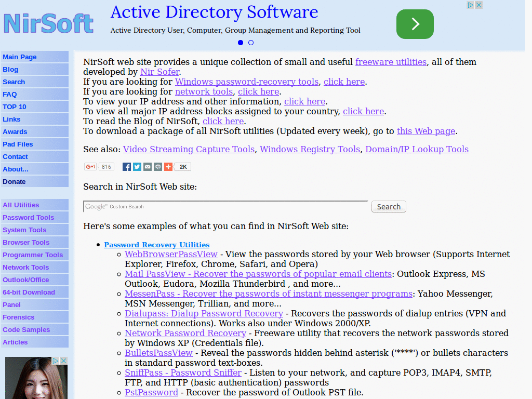
Task: Visit the Windows Registry Tools page
Action: (x=310, y=149)
